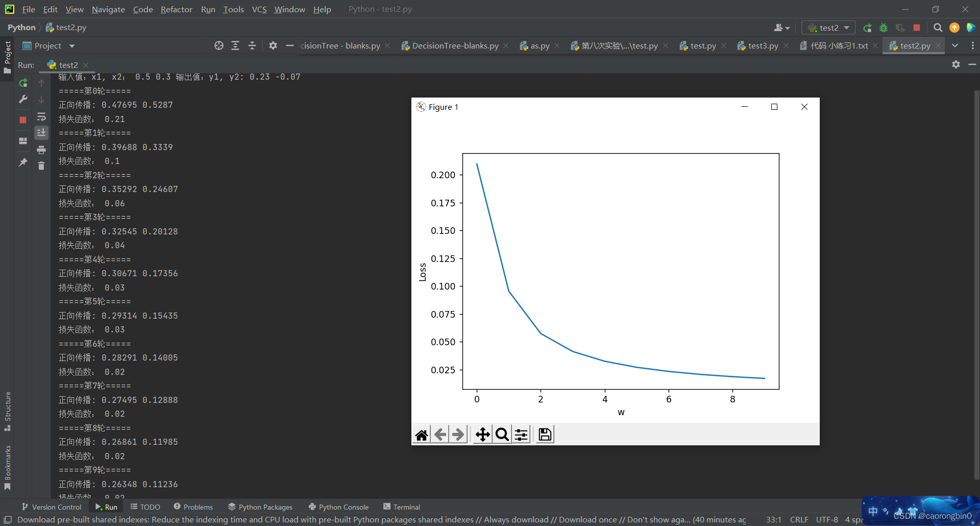Click the Run console vertical scrollbar
Viewport: 980px width, 526px height.
point(976,285)
